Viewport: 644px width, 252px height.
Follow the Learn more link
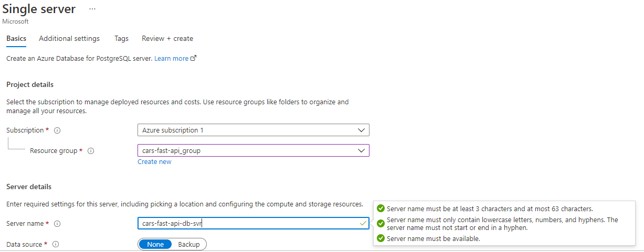coord(171,59)
